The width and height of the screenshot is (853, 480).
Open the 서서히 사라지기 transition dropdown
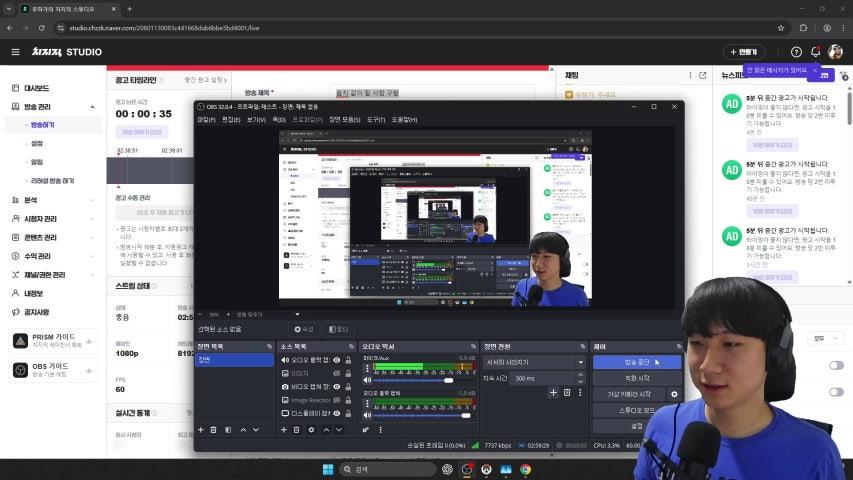[534, 362]
